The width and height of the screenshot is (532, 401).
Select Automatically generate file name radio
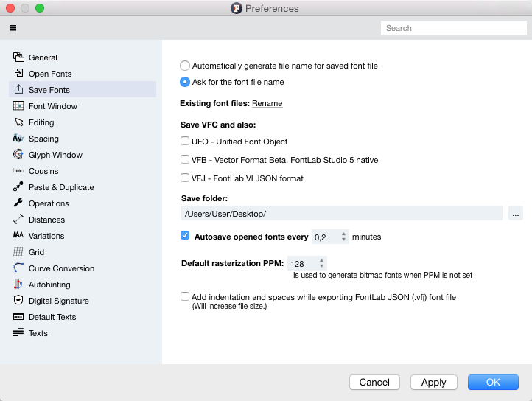pos(184,66)
